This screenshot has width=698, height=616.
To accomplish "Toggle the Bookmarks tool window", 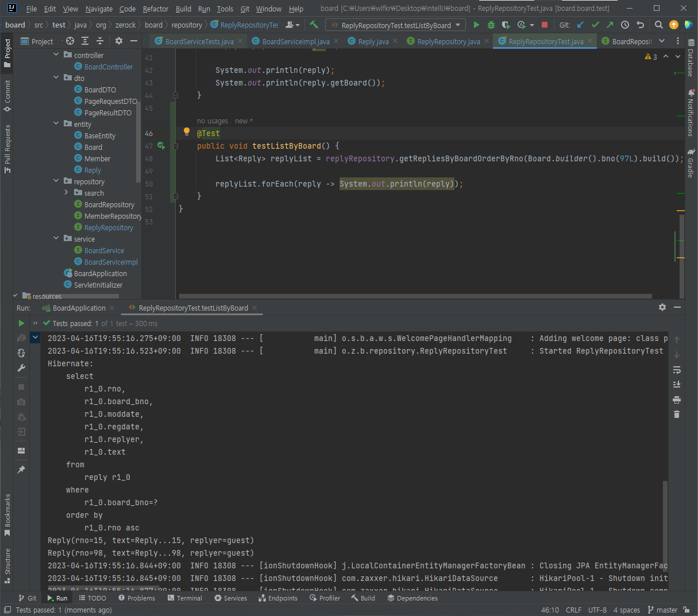I will pos(7,515).
